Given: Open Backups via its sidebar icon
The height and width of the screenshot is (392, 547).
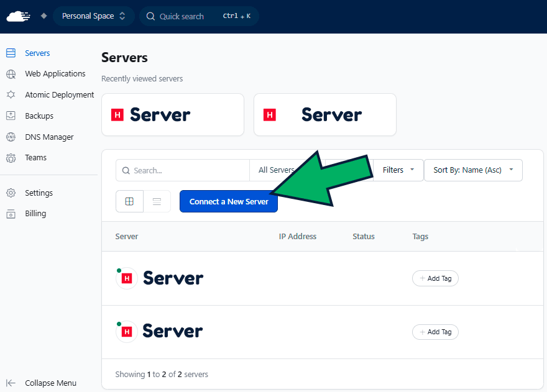Looking at the screenshot, I should (11, 116).
